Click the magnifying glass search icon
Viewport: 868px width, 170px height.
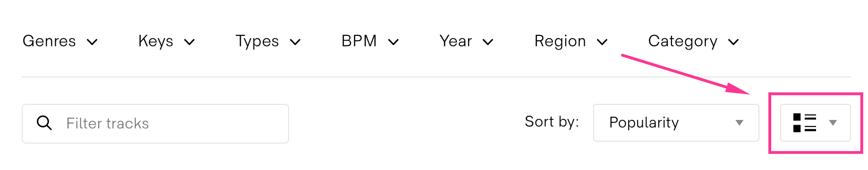(x=44, y=123)
